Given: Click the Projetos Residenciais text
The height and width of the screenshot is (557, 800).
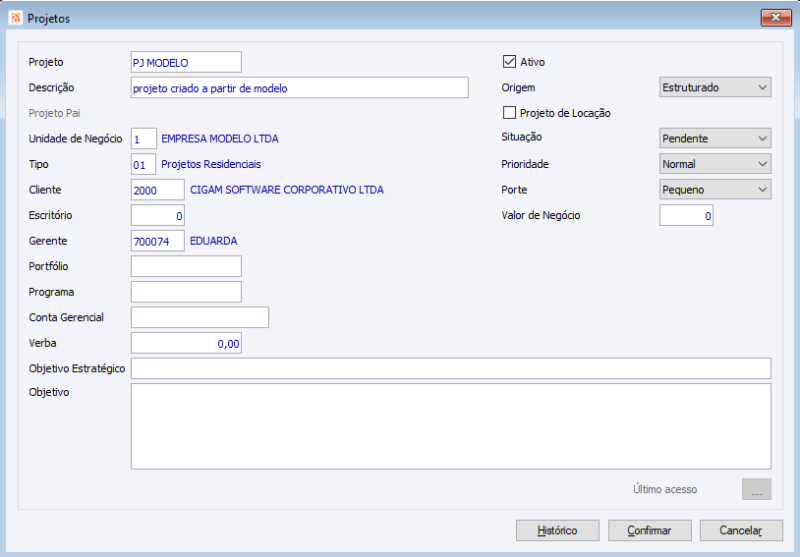Looking at the screenshot, I should 211,164.
